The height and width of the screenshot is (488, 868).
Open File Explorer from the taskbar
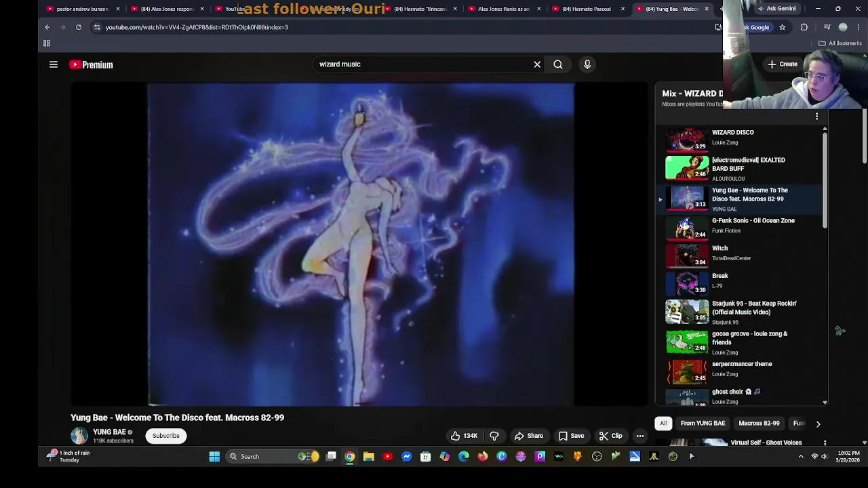[x=369, y=457]
